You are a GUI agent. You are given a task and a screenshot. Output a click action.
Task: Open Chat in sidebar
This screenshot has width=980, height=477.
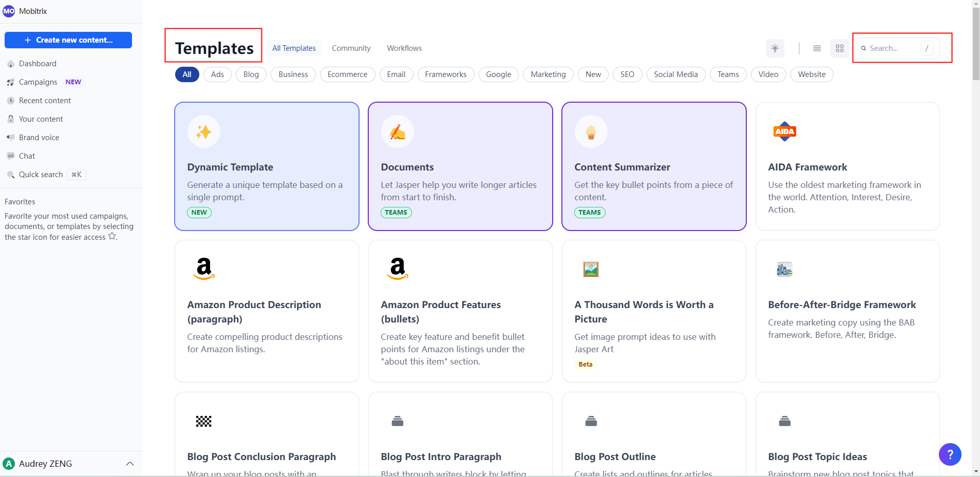pyautogui.click(x=27, y=156)
